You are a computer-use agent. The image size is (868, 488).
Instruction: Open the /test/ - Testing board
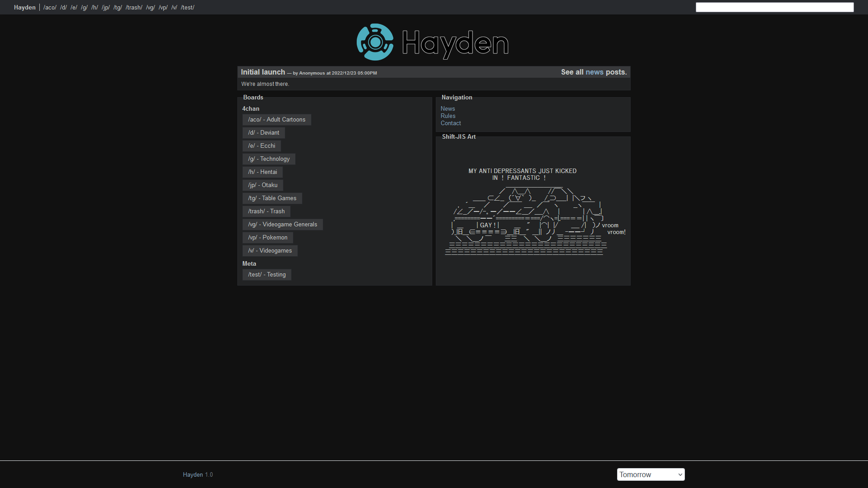[x=266, y=275]
